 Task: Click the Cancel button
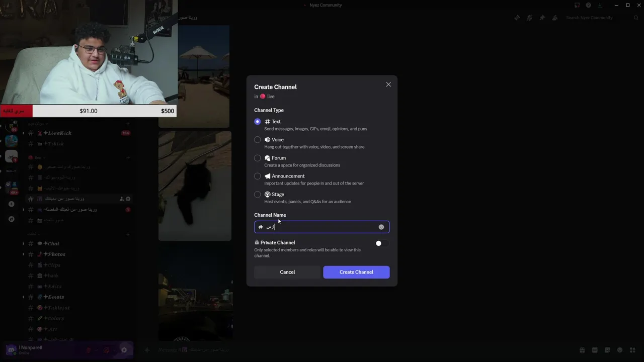click(287, 272)
